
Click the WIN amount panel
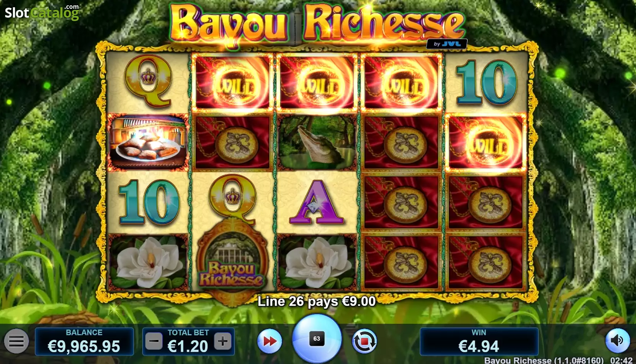(x=479, y=341)
